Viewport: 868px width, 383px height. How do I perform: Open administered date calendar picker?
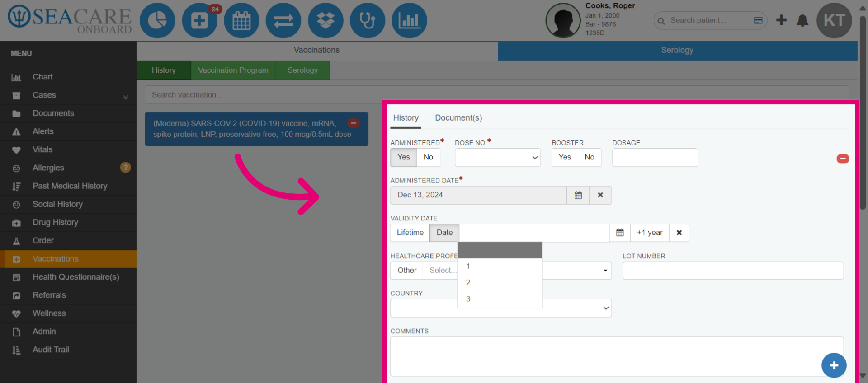578,195
